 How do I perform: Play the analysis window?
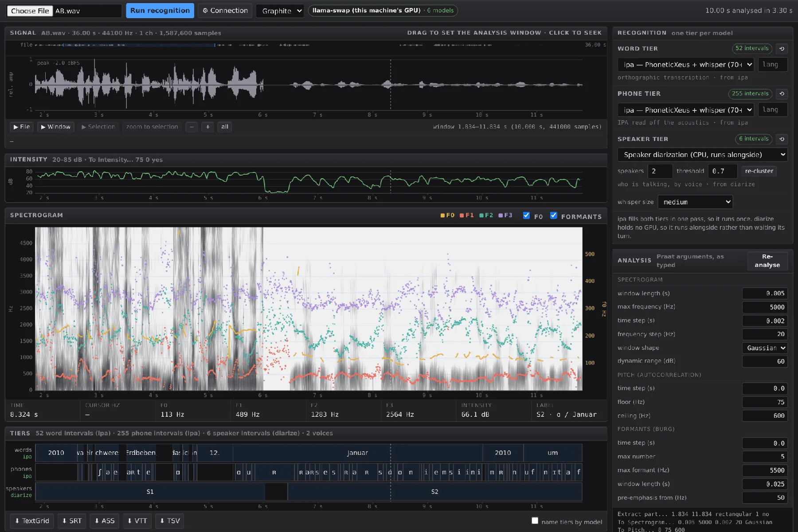click(56, 127)
